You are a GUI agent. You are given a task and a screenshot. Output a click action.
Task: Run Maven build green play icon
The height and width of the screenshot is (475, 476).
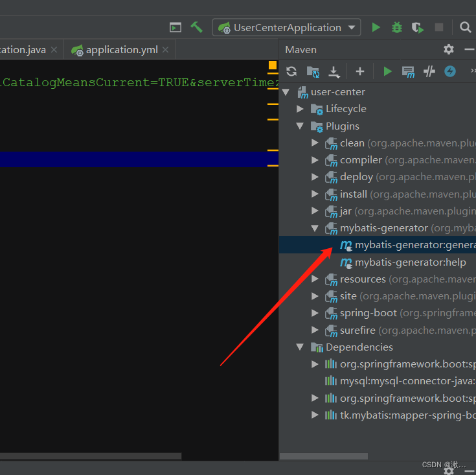tap(387, 71)
